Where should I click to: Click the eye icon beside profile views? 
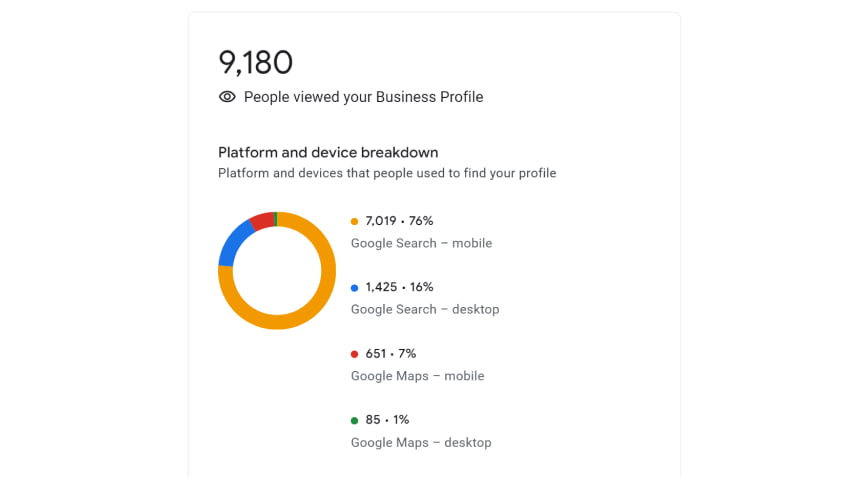click(227, 97)
